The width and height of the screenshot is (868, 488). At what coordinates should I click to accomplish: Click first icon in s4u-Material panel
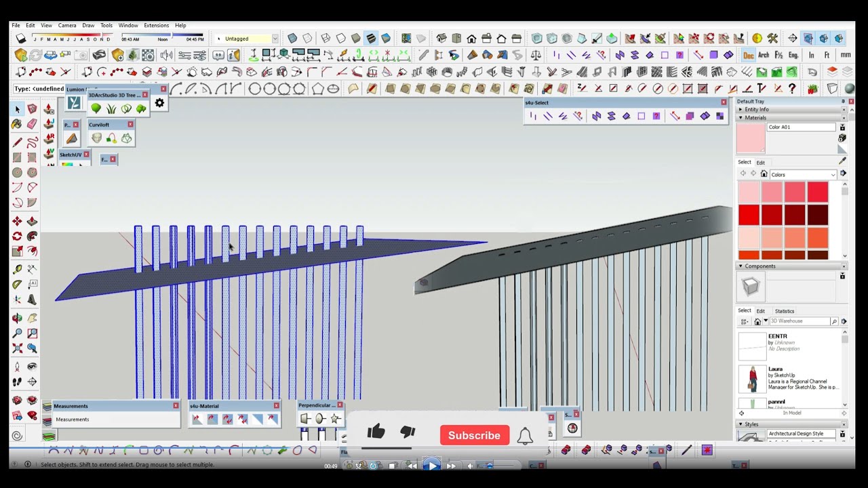click(197, 420)
